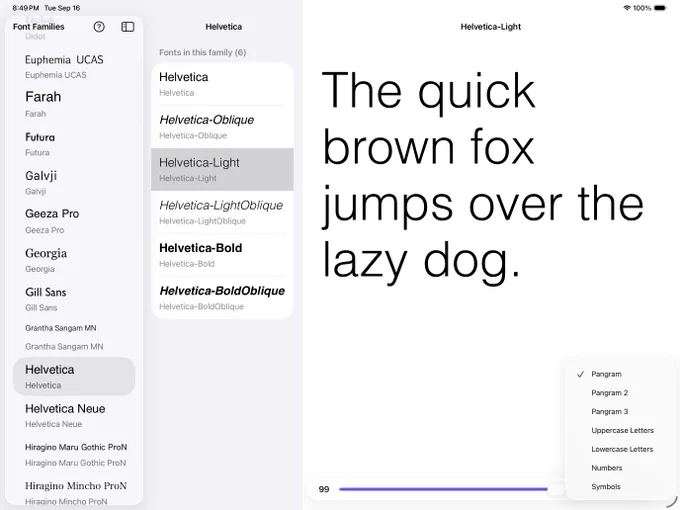Click the Font Families header title
This screenshot has height=510, width=680.
pyautogui.click(x=39, y=27)
